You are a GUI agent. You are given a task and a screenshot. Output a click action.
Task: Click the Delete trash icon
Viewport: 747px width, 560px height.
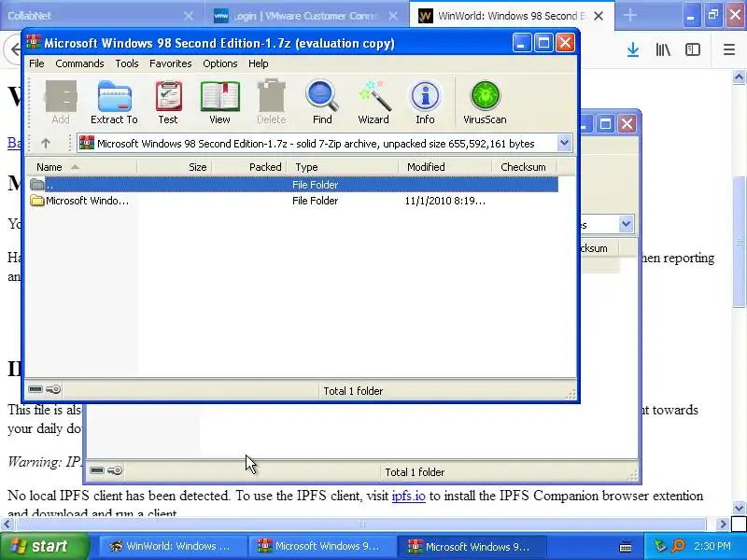(x=271, y=102)
